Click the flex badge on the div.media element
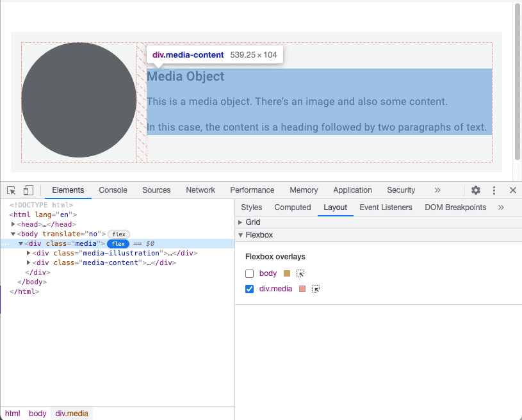The width and height of the screenshot is (522, 420). tap(118, 243)
